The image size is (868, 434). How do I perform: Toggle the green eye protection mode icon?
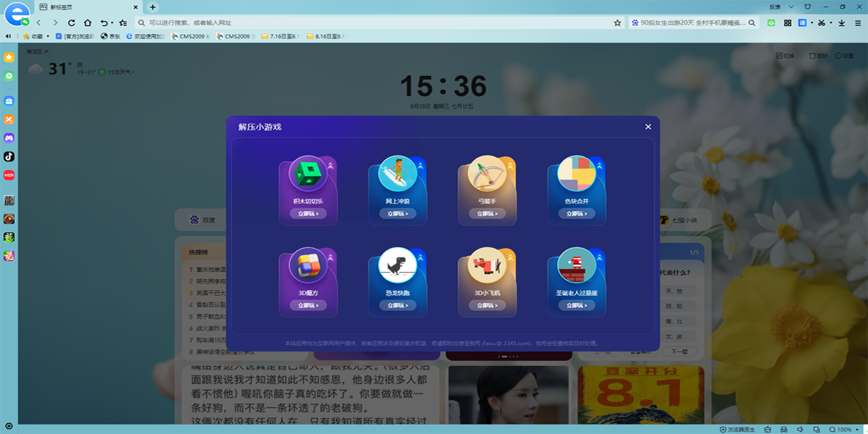[x=771, y=23]
